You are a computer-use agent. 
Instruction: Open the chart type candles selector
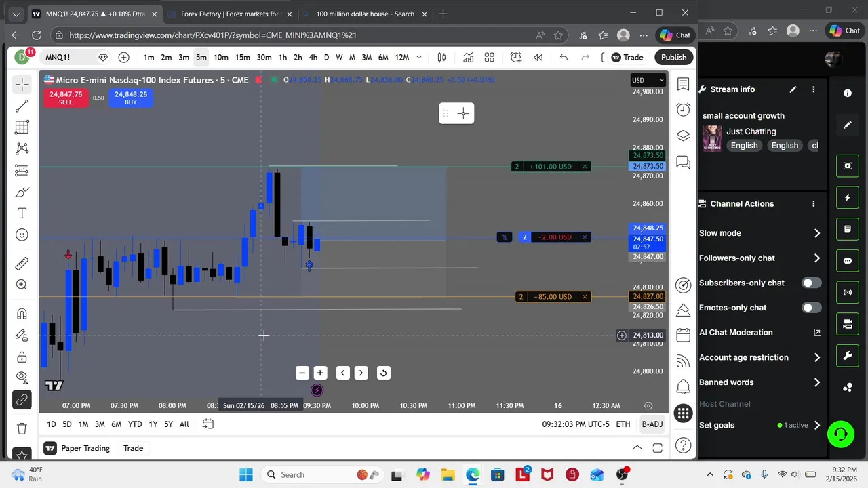coord(441,58)
